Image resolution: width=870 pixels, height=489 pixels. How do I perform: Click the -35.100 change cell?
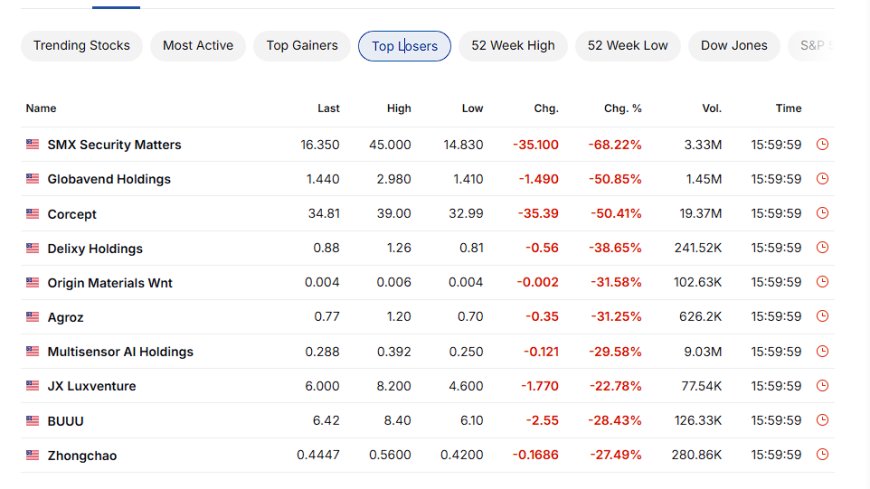pos(535,145)
